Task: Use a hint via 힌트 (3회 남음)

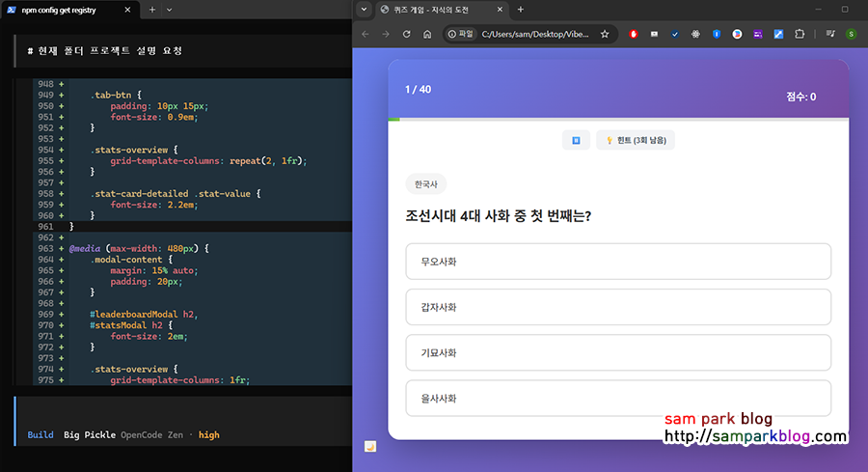Action: (636, 140)
